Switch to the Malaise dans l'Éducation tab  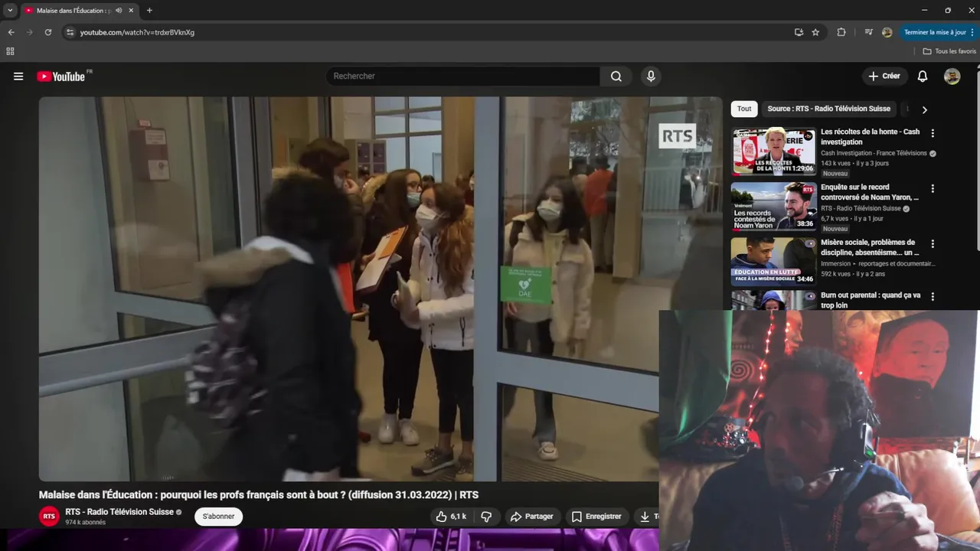73,11
